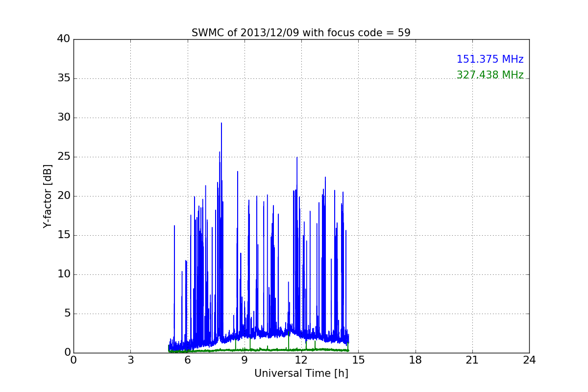The width and height of the screenshot is (588, 392).
Task: Click the y-axis tick label '5'
Action: point(67,314)
